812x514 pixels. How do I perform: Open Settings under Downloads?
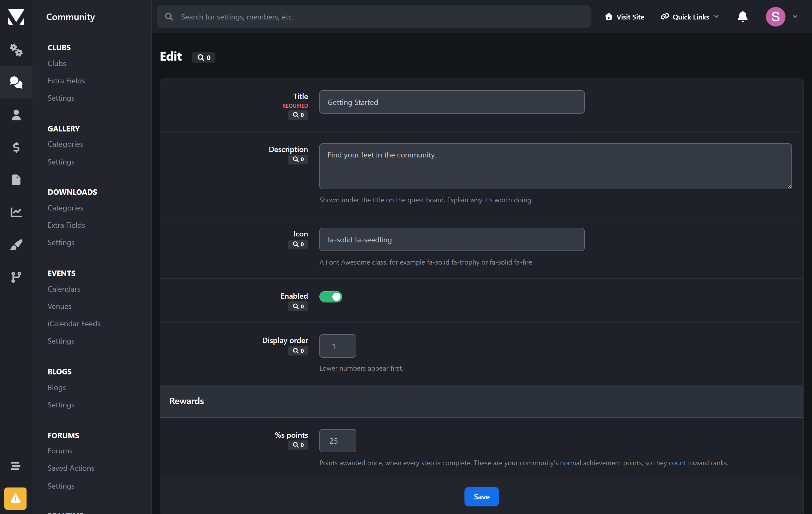click(x=61, y=242)
